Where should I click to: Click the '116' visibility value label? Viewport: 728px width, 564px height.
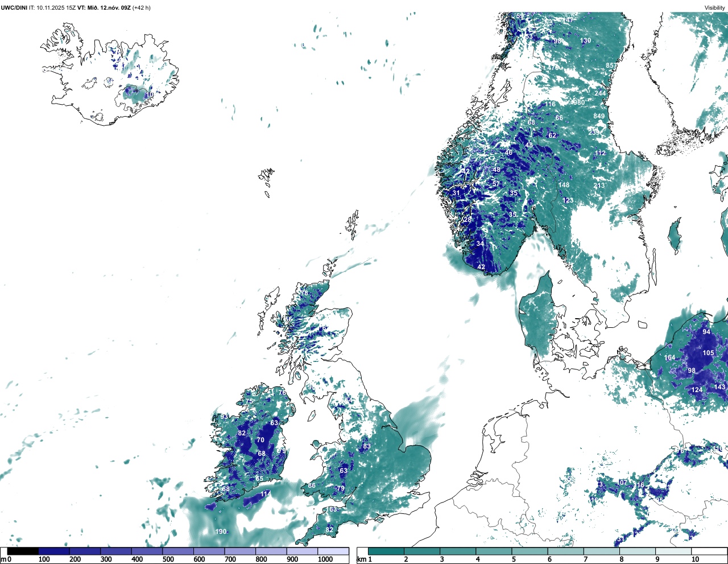click(550, 104)
